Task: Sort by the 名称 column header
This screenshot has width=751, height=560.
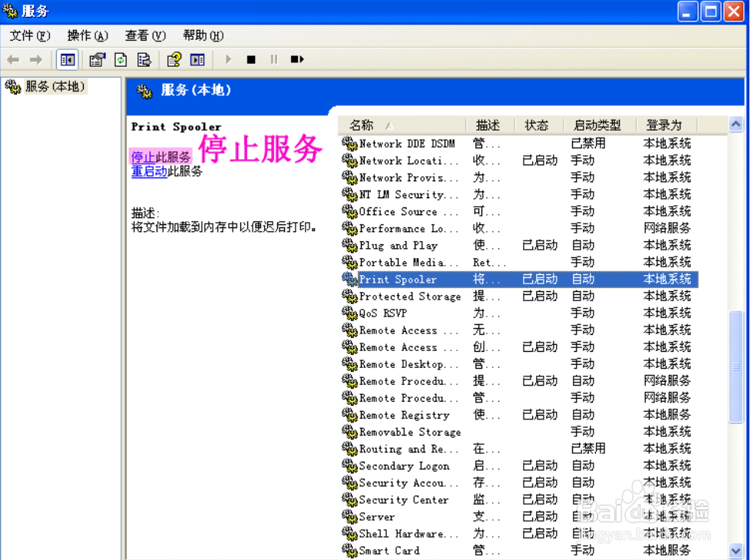Action: 402,125
